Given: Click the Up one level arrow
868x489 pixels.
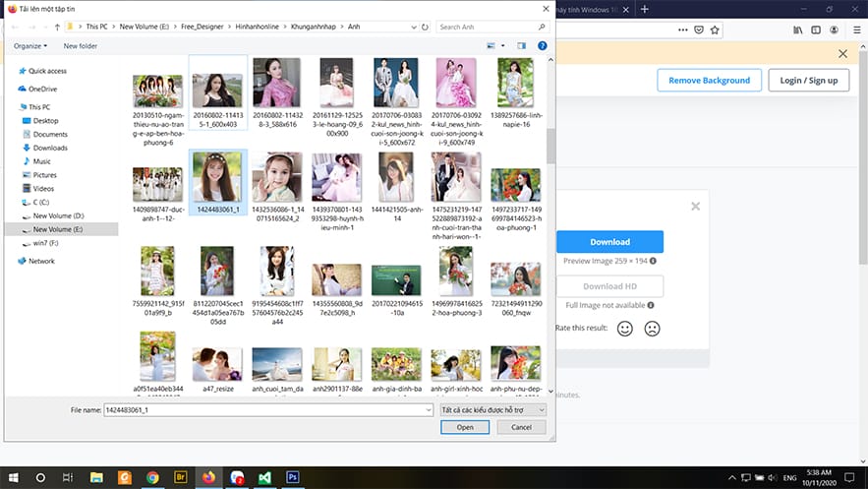Looking at the screenshot, I should 57,27.
